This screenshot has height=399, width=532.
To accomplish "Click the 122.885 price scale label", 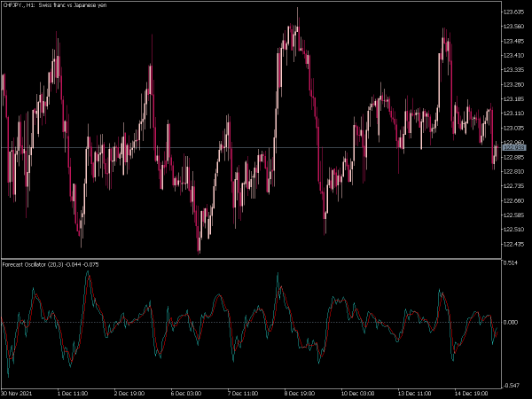I will pyautogui.click(x=513, y=157).
